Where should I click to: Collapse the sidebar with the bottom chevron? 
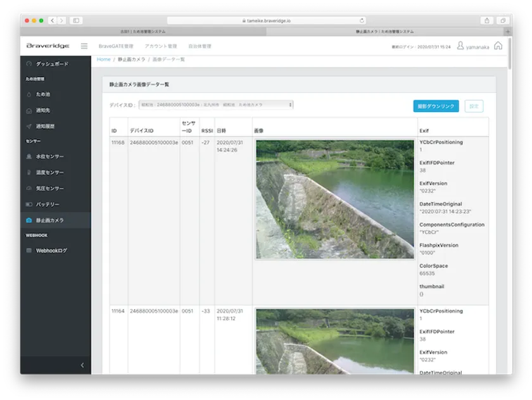coord(82,365)
